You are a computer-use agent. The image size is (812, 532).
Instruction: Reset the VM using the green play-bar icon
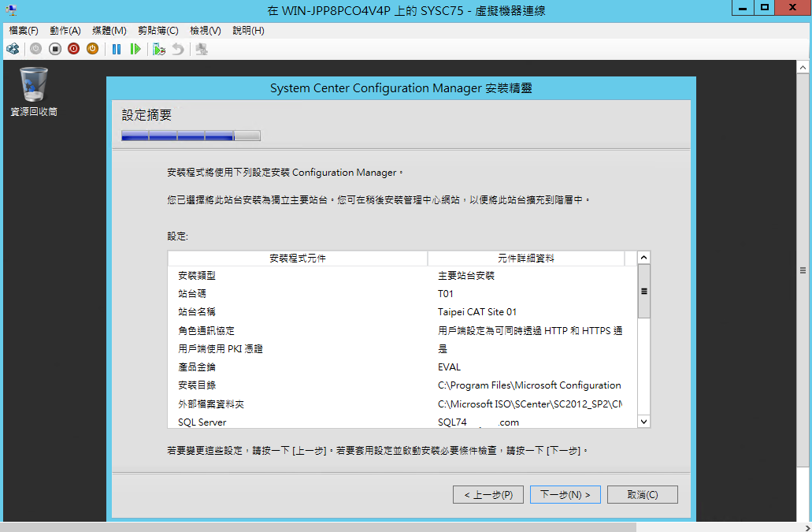[135, 49]
